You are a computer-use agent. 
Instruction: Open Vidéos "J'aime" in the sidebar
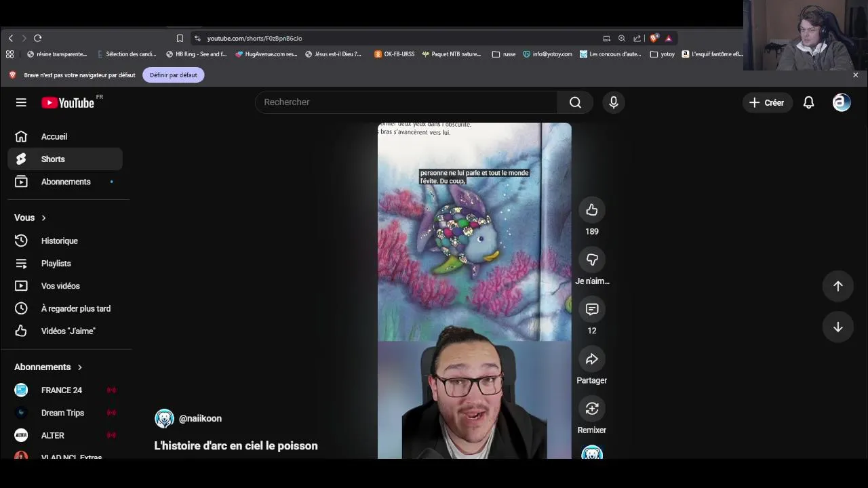pos(65,331)
